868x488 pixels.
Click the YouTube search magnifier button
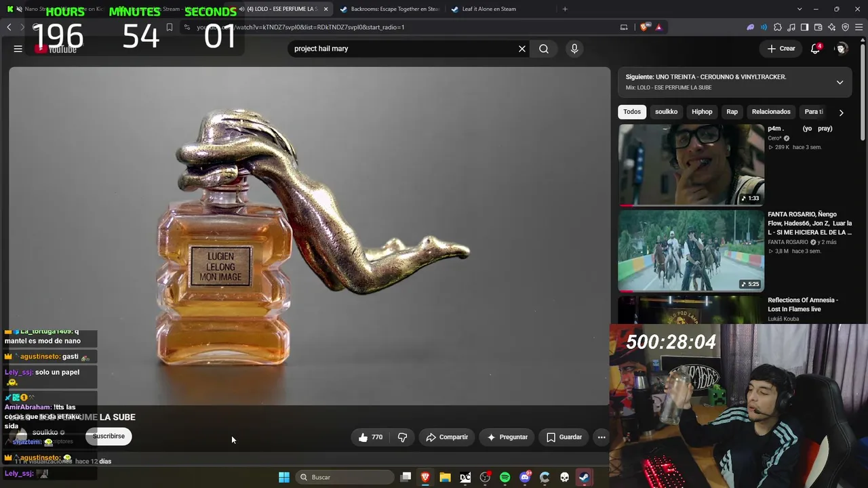[x=544, y=49]
